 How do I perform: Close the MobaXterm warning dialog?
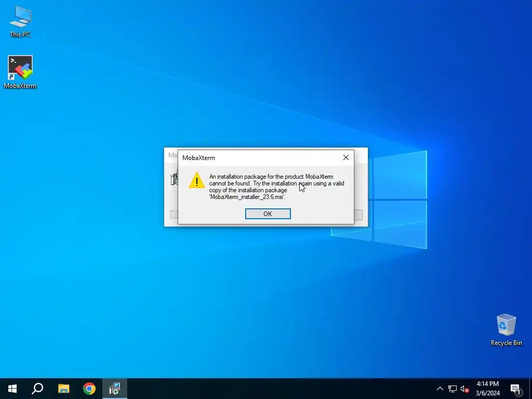click(345, 157)
